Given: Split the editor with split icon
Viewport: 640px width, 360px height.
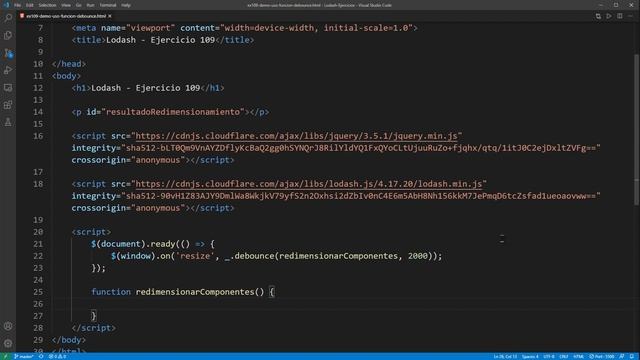Looking at the screenshot, I should point(620,16).
